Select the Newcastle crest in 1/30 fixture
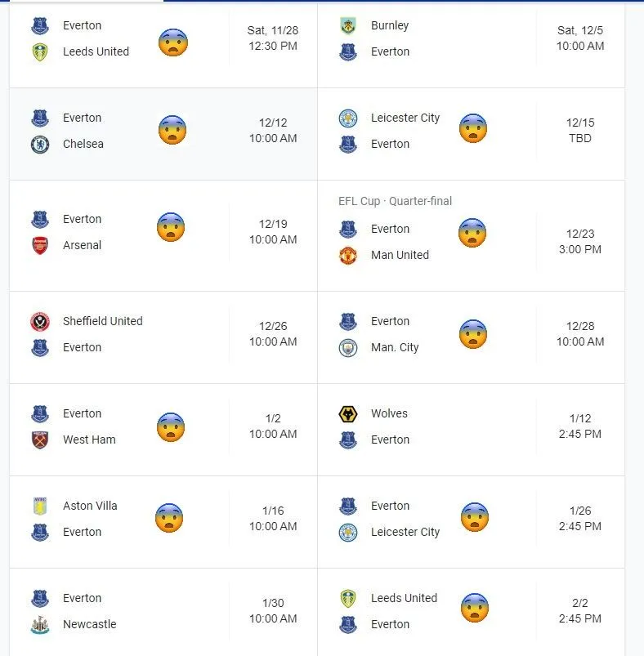Screen dimensions: 644x656 coord(39,624)
